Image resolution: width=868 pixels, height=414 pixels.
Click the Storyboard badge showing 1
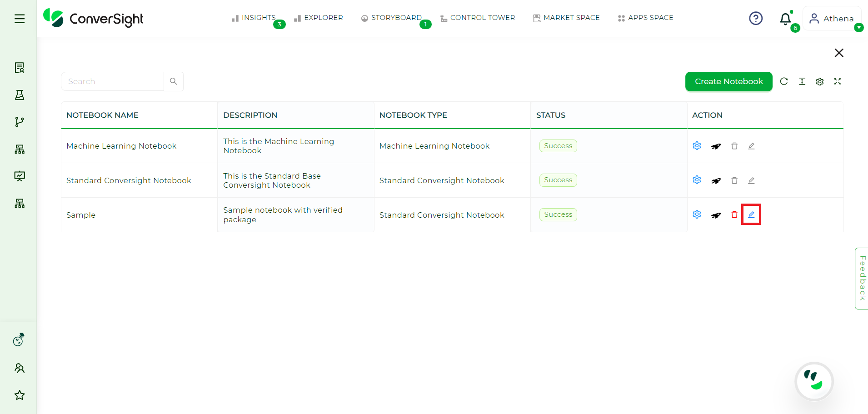tap(425, 25)
